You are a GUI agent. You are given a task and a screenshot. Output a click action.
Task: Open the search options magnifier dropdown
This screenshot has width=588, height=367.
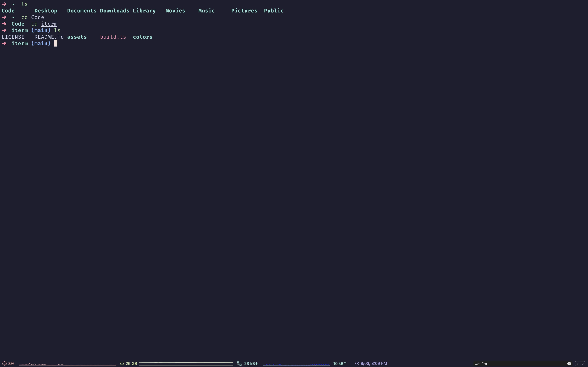pyautogui.click(x=477, y=363)
